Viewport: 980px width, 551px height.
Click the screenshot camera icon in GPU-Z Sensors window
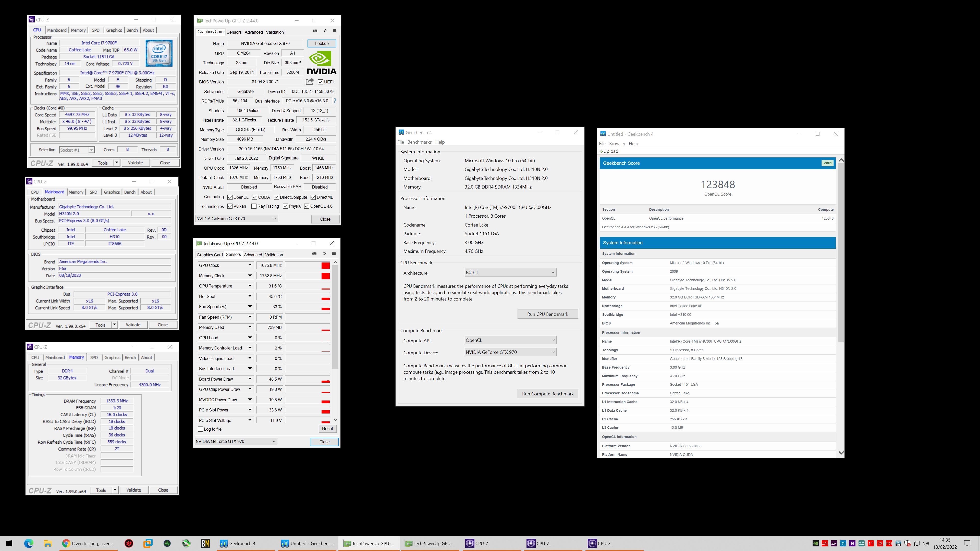point(314,254)
